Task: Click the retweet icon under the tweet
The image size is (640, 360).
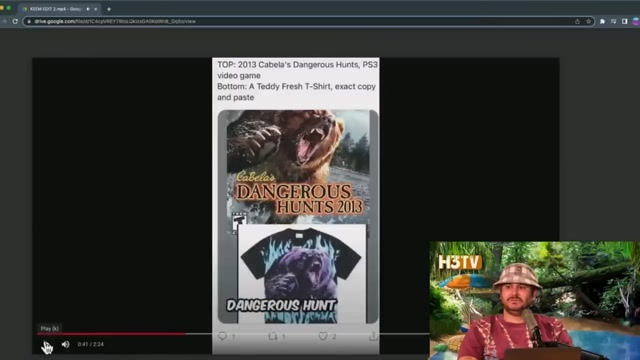Action: coord(273,336)
